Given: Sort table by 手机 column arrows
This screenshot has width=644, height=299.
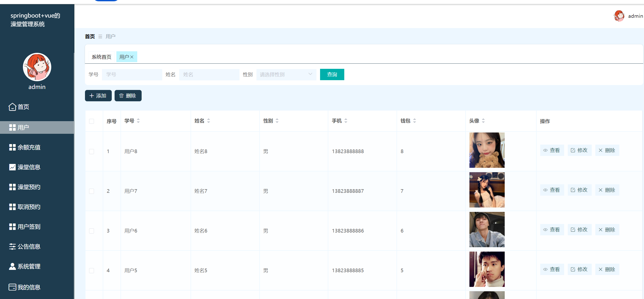Looking at the screenshot, I should (346, 121).
